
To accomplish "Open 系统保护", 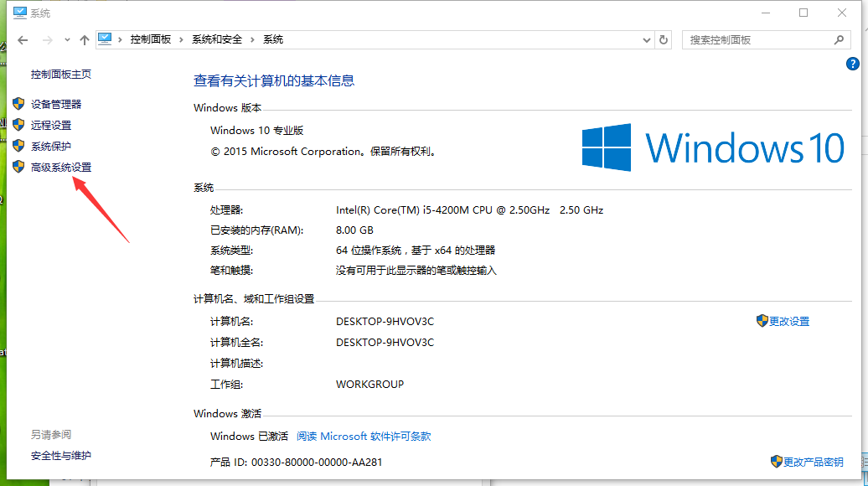I will 51,146.
